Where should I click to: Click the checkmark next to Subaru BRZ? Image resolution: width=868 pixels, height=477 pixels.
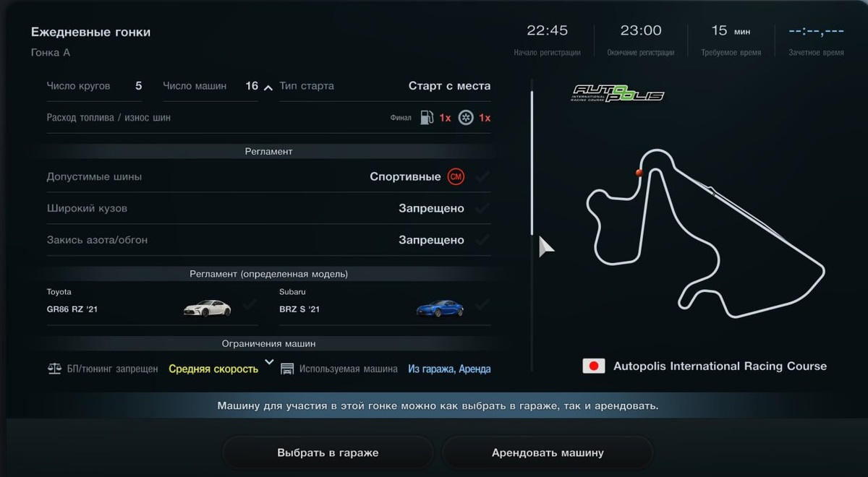point(482,305)
